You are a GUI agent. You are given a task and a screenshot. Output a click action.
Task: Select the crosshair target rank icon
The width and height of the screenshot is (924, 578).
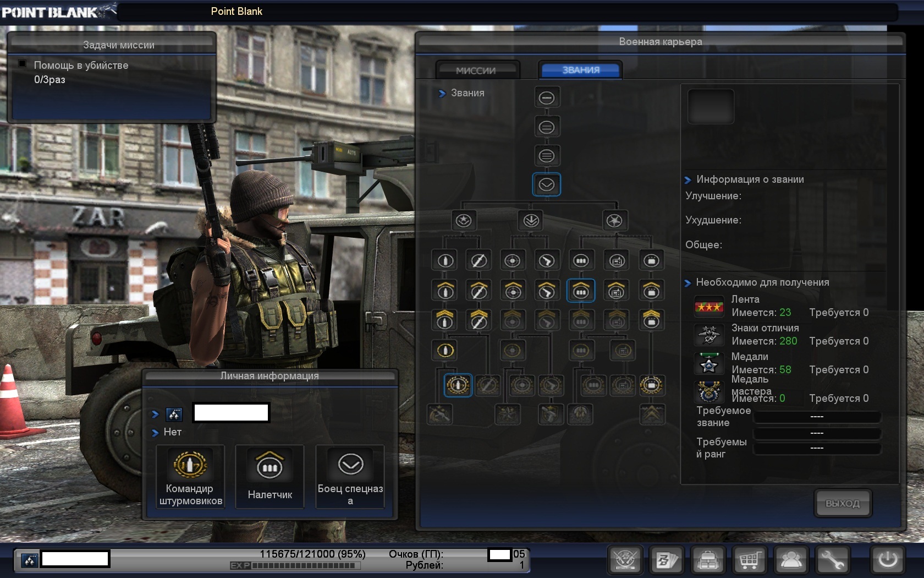(x=512, y=260)
